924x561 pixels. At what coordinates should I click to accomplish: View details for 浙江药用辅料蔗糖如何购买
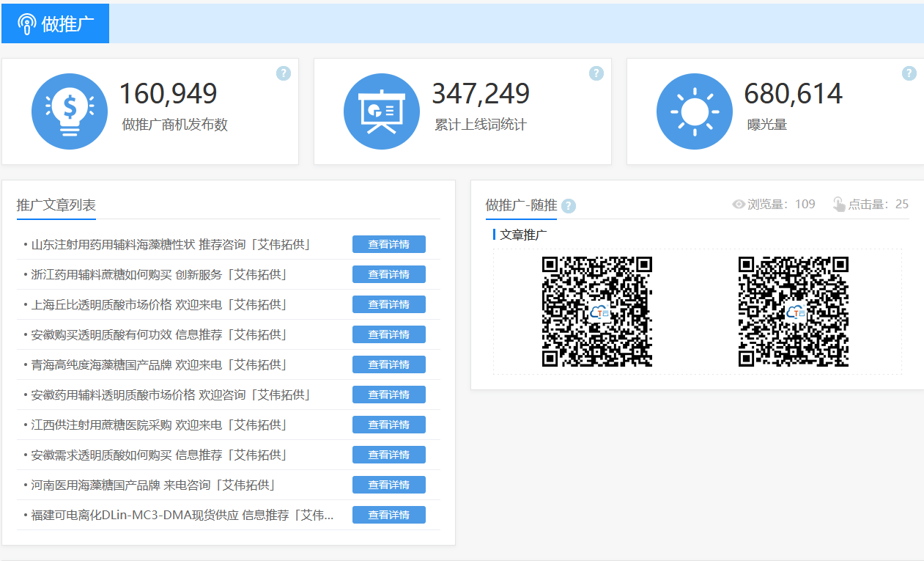389,274
